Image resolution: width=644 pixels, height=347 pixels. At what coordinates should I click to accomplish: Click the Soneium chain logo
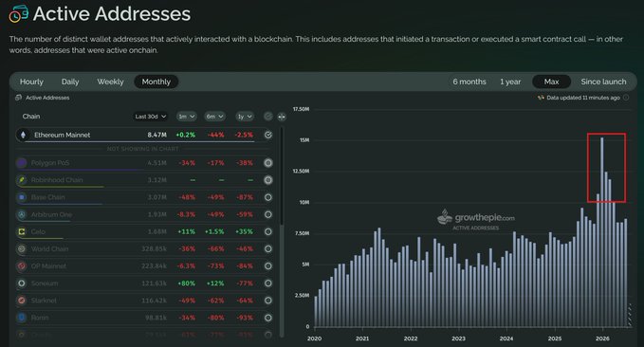(x=22, y=283)
